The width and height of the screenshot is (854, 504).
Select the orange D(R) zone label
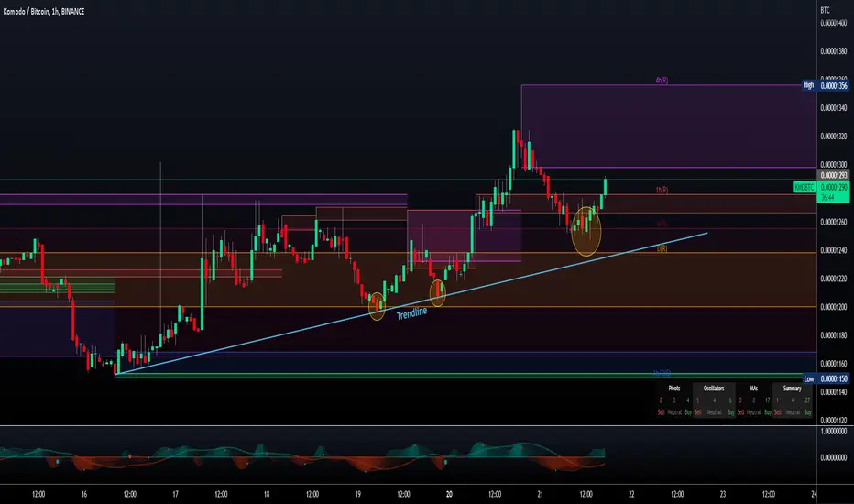[662, 248]
